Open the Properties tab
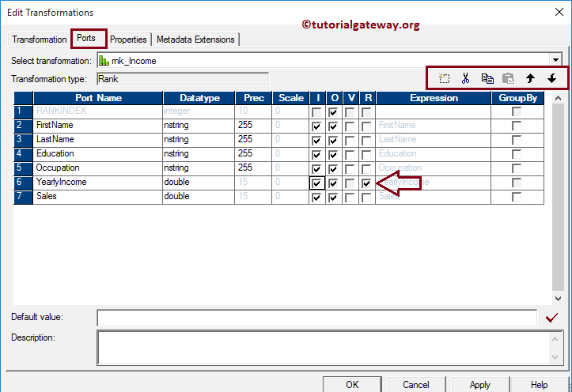This screenshot has width=572, height=392. pyautogui.click(x=128, y=40)
